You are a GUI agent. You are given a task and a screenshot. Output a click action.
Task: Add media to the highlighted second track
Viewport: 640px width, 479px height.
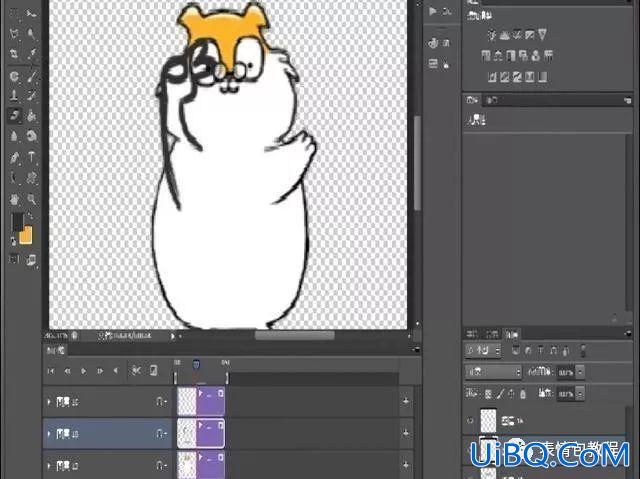click(406, 433)
